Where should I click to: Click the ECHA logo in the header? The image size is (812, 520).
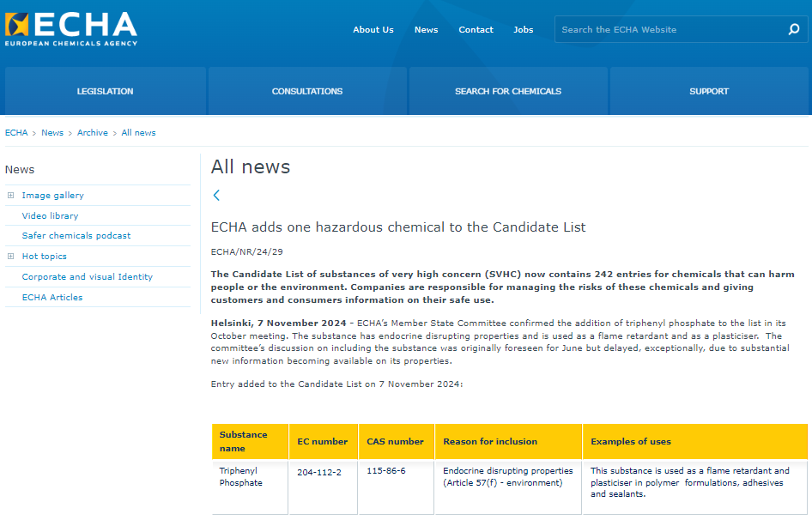(x=70, y=28)
